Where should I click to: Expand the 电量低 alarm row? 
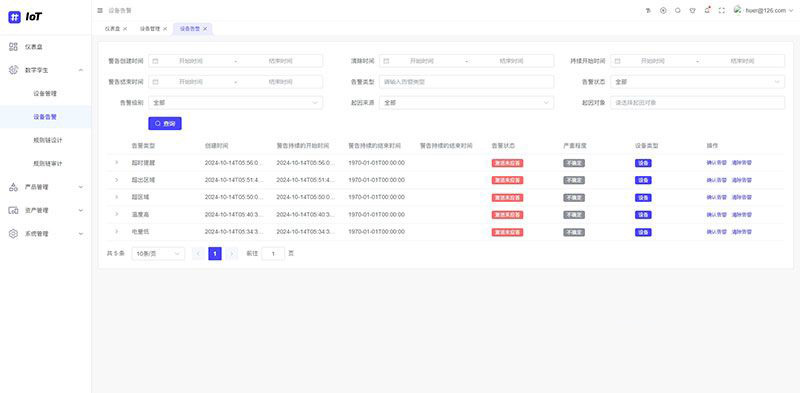pyautogui.click(x=116, y=232)
